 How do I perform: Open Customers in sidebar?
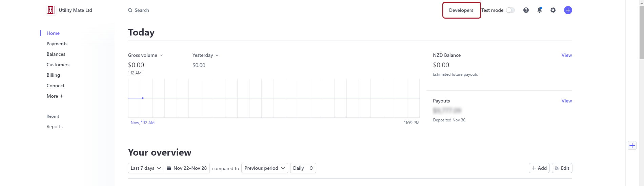tap(58, 65)
